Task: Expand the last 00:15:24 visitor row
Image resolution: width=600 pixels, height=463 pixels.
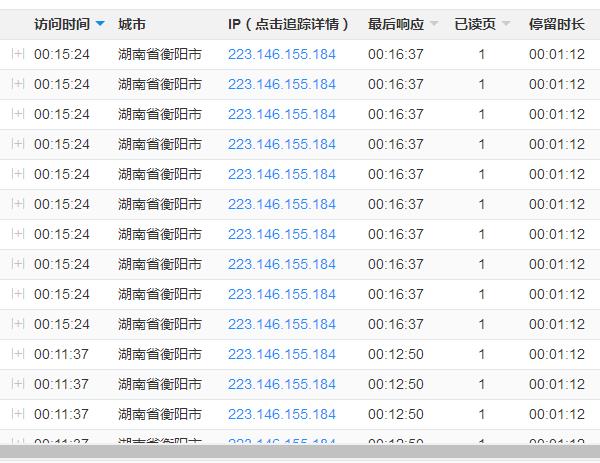Action: [x=18, y=324]
